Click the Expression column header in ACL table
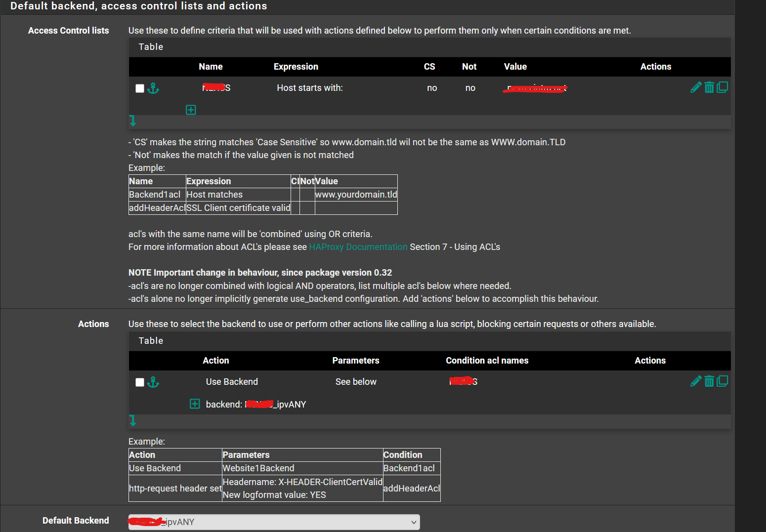766x532 pixels. (x=296, y=67)
